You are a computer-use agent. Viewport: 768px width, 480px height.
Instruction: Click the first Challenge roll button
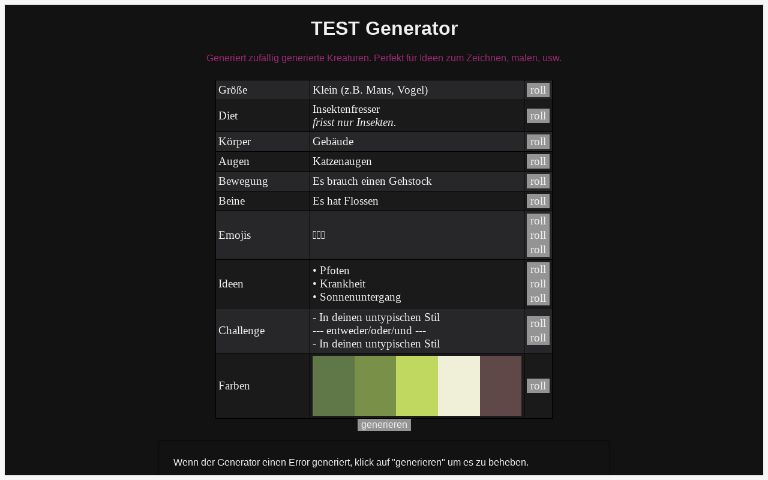[x=538, y=324]
